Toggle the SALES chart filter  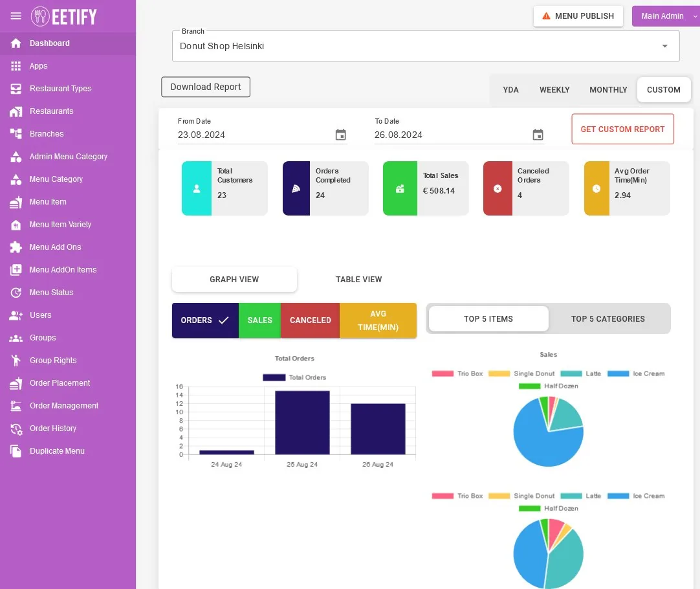click(260, 320)
